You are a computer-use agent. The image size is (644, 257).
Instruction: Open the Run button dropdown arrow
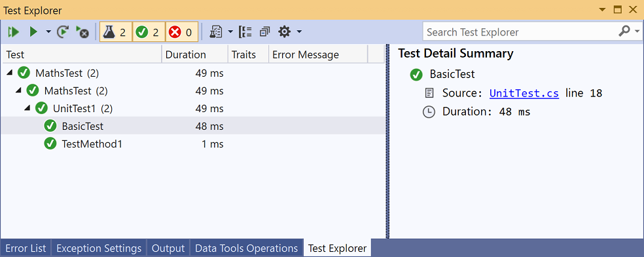tap(48, 32)
